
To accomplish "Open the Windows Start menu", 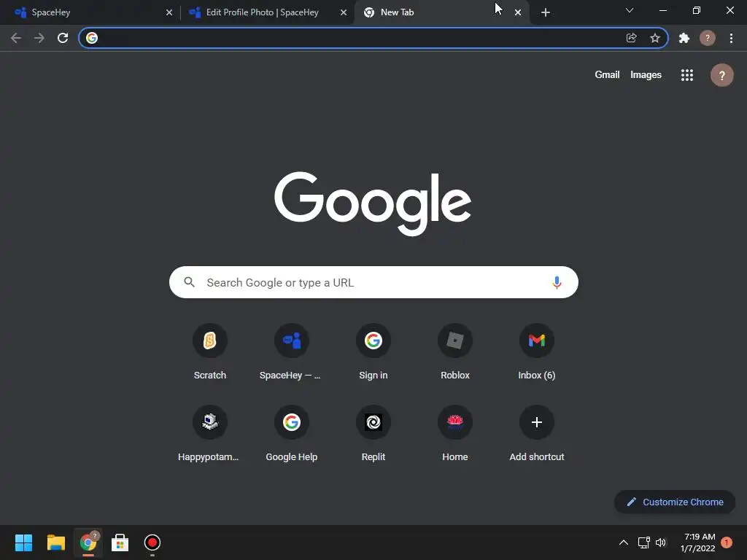I will coord(23,542).
